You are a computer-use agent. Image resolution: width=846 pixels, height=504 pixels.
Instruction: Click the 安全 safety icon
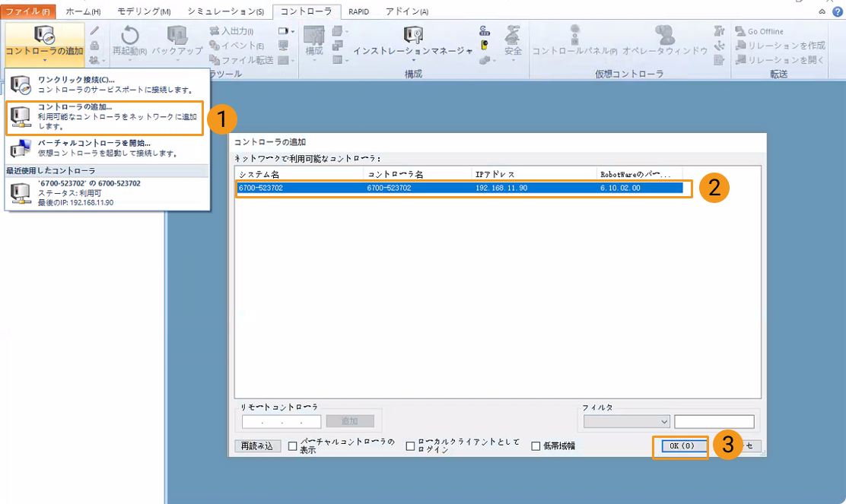513,36
